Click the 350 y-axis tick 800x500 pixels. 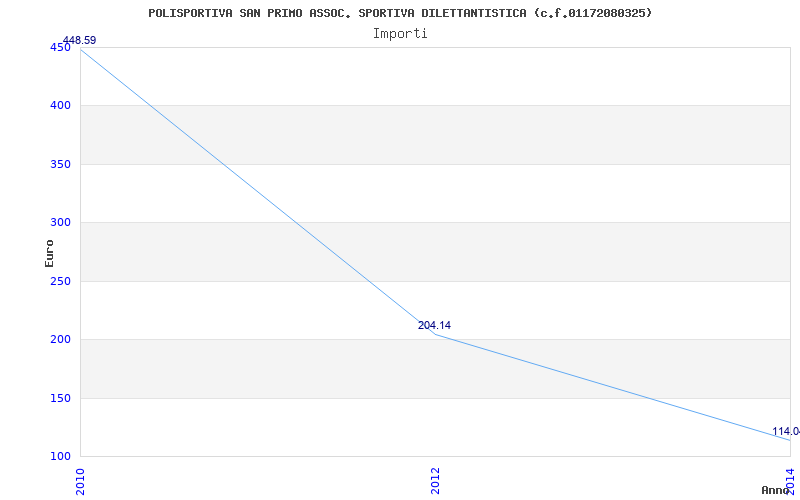[x=60, y=165]
